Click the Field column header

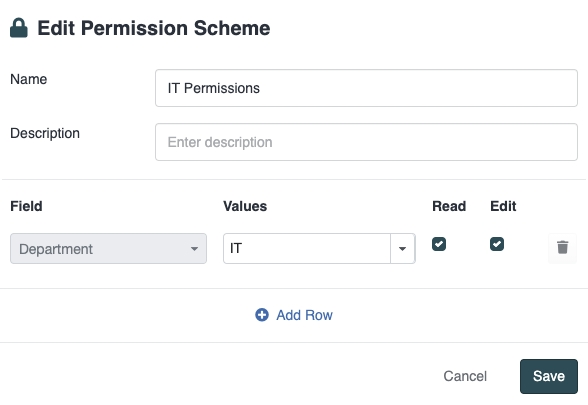[x=26, y=206]
